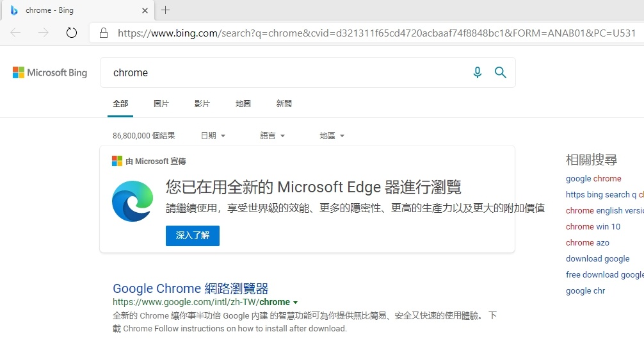
Task: Click the Microsoft Bing logo
Action: (50, 72)
